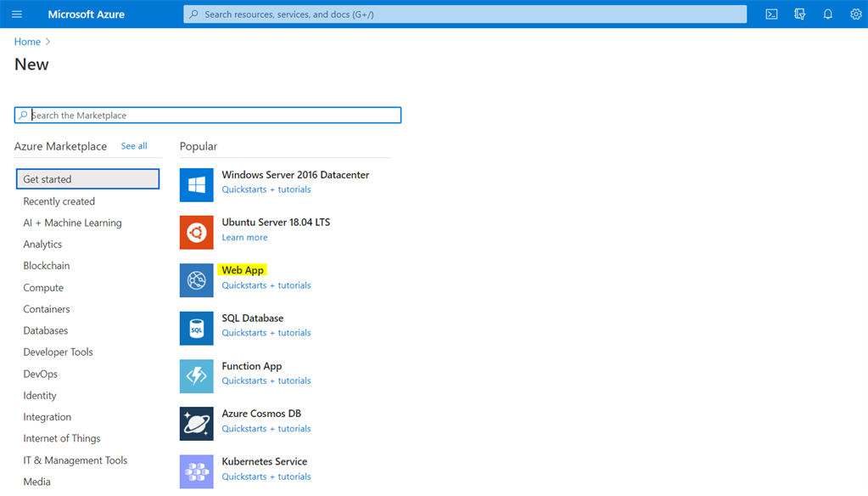Focus the top resource search box
The height and width of the screenshot is (496, 868).
pos(465,14)
